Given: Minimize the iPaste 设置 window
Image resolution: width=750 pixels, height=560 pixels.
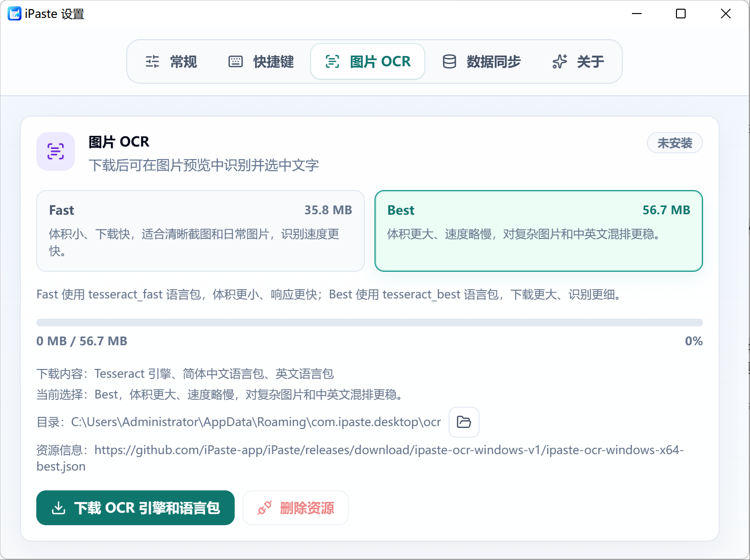Looking at the screenshot, I should 637,14.
